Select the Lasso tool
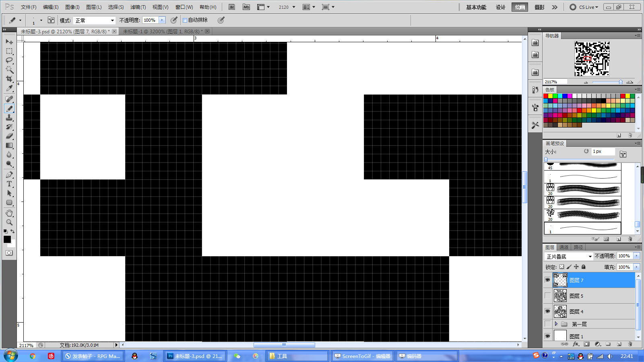Screen dimensions: 644x362 click(x=9, y=60)
